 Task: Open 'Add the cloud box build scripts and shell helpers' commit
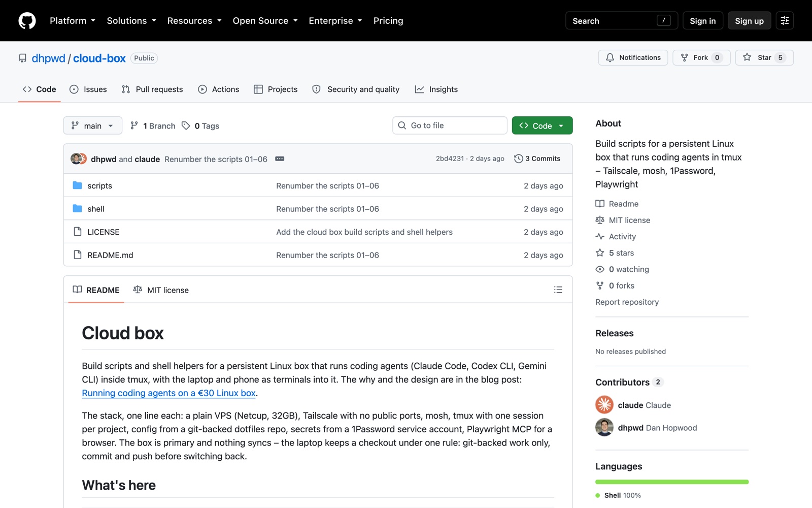point(364,232)
